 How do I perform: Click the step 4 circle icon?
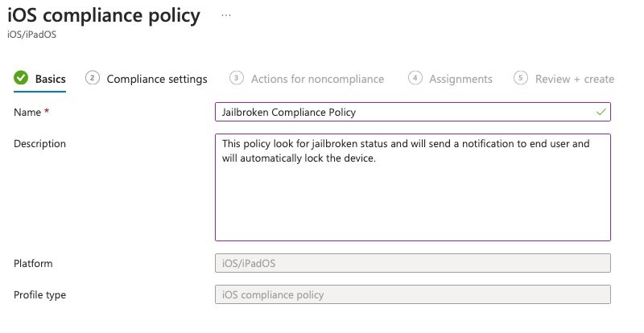pos(415,78)
